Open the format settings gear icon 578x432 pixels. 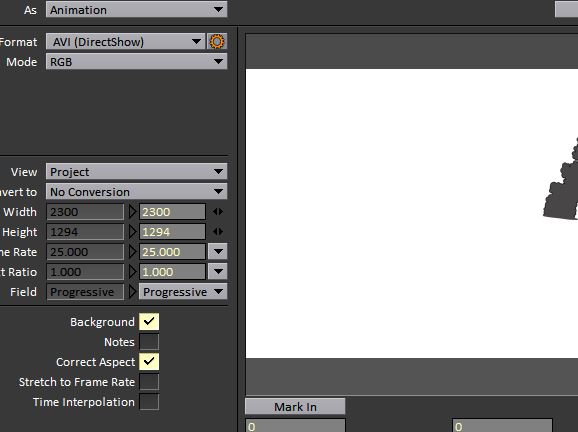coord(217,42)
